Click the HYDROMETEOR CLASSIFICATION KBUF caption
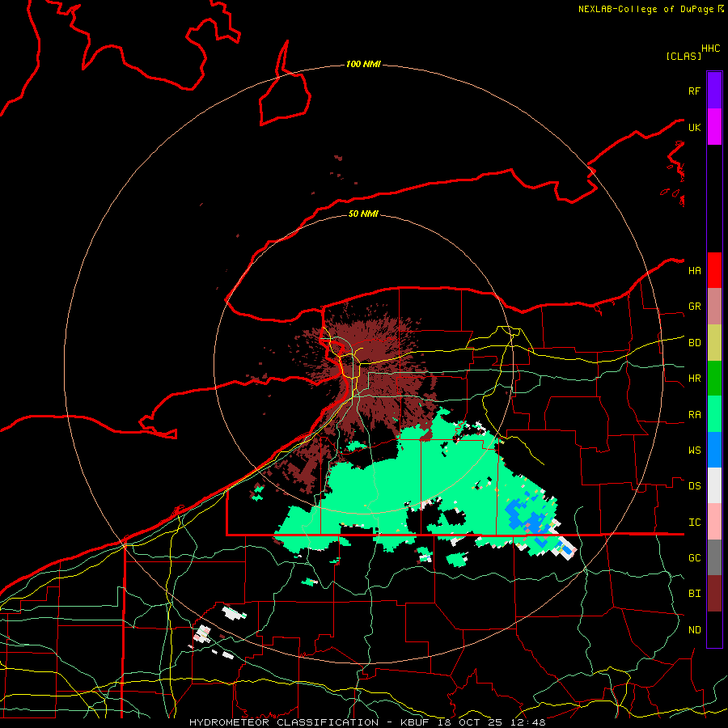The image size is (728, 728). coord(367,722)
